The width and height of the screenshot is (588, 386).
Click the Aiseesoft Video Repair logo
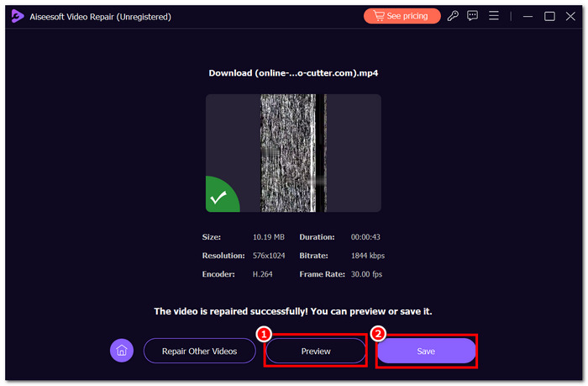[17, 16]
